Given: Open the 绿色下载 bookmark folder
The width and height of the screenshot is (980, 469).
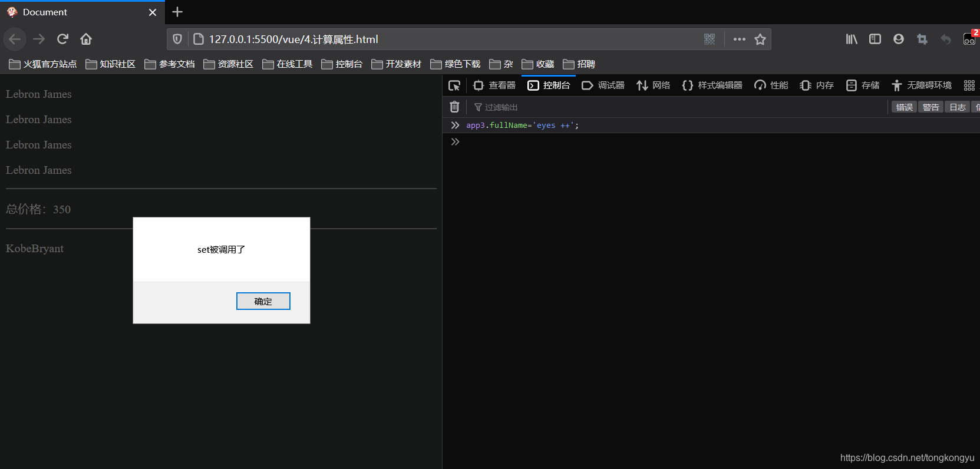Looking at the screenshot, I should tap(456, 64).
